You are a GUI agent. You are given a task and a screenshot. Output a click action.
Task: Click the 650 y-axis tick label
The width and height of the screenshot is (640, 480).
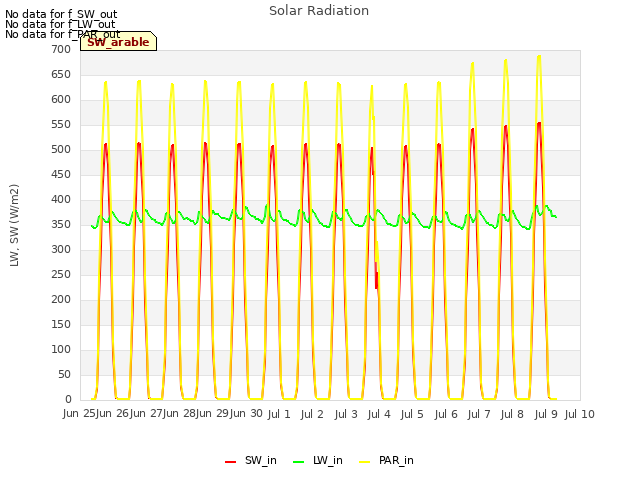tap(61, 75)
